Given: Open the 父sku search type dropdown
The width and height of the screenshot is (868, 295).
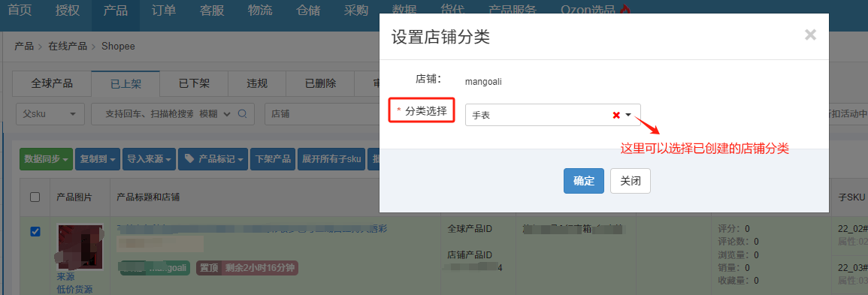Looking at the screenshot, I should 50,114.
